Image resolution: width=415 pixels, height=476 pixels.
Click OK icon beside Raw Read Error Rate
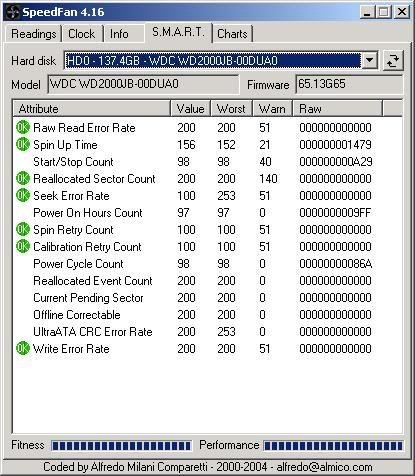[23, 127]
